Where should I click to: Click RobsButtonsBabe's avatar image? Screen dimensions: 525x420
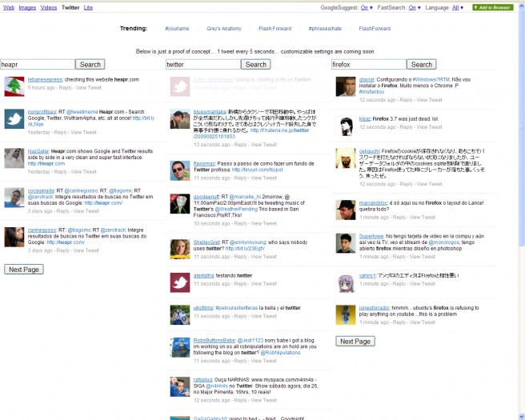[x=180, y=347]
